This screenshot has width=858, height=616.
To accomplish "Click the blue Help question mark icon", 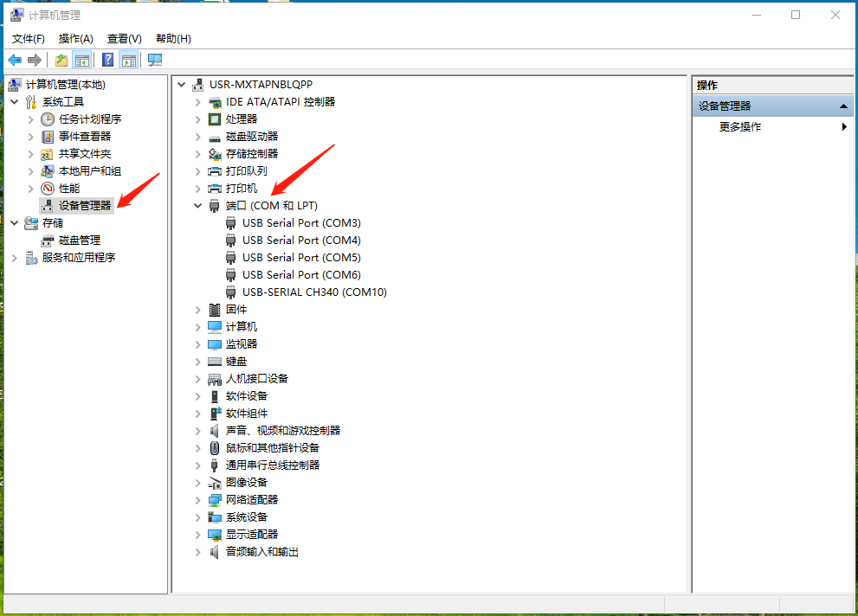I will 108,60.
